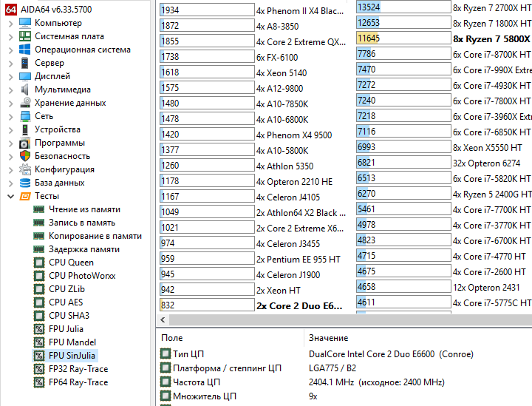532x406 pixels.
Task: Click the Безопасность shield icon
Action: [x=25, y=156]
